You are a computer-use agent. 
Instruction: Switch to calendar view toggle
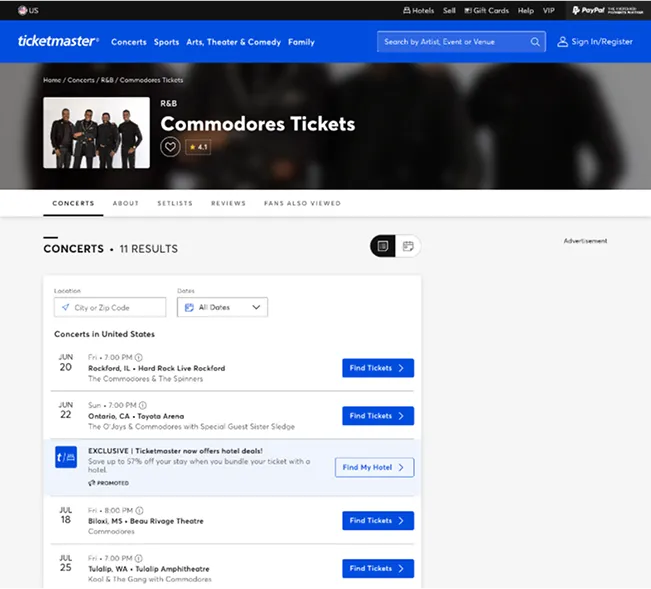pyautogui.click(x=408, y=246)
